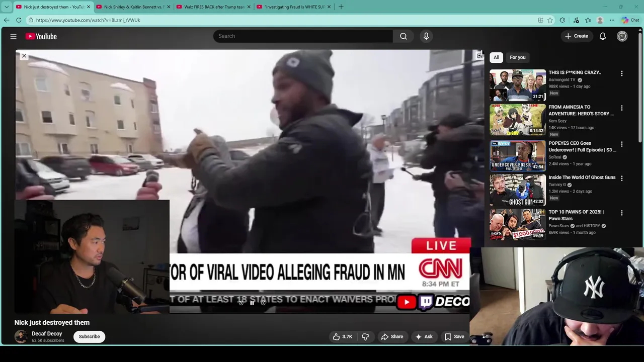Dislike the video with thumbs down
The height and width of the screenshot is (362, 644).
(x=366, y=336)
